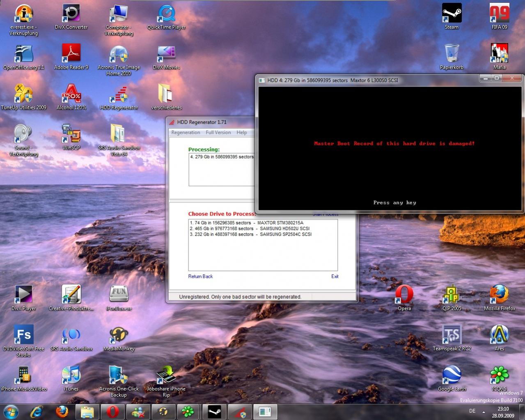Viewport: 525px width, 420px height.
Task: Open the Creative-Produktre... icon
Action: coord(71,294)
